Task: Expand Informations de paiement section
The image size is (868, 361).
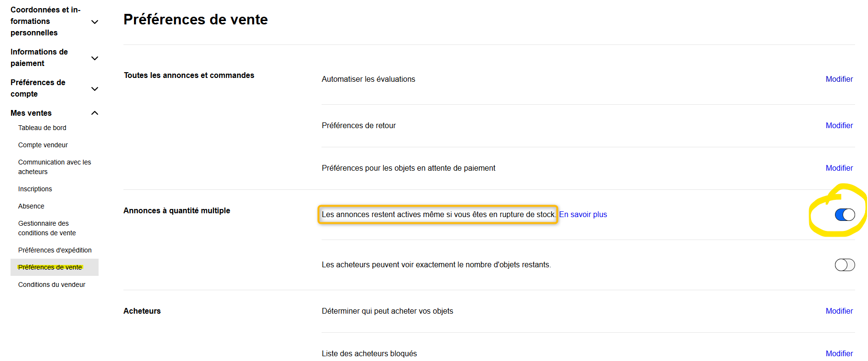Action: tap(95, 58)
